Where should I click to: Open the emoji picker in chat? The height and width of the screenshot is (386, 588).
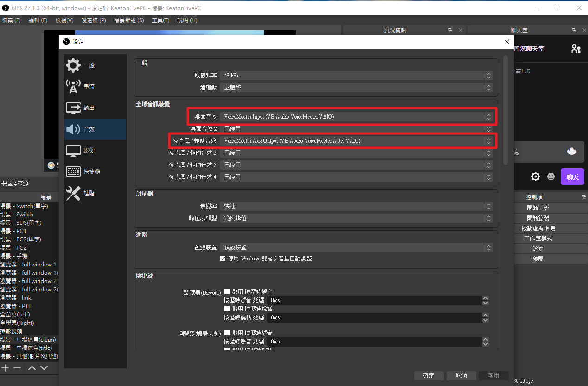tap(551, 177)
